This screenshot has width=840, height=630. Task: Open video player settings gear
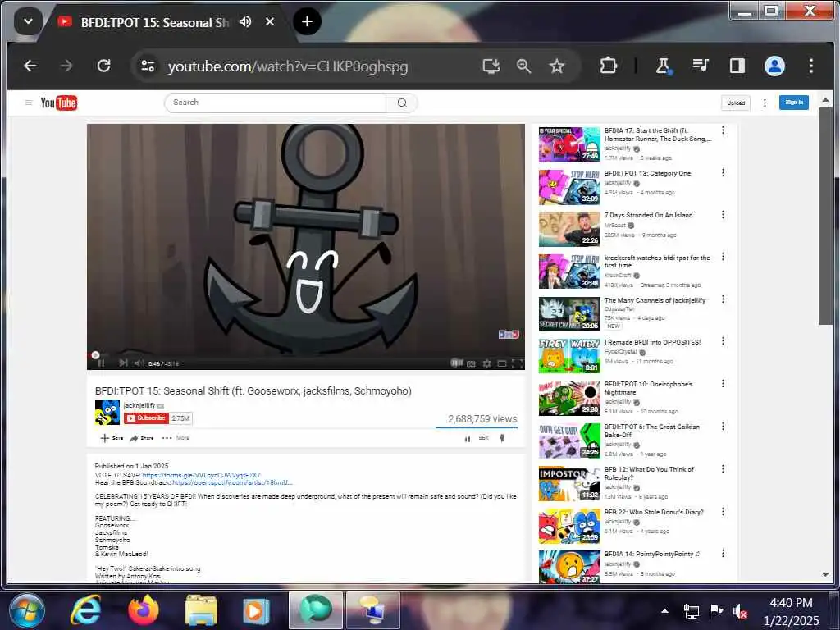click(486, 363)
